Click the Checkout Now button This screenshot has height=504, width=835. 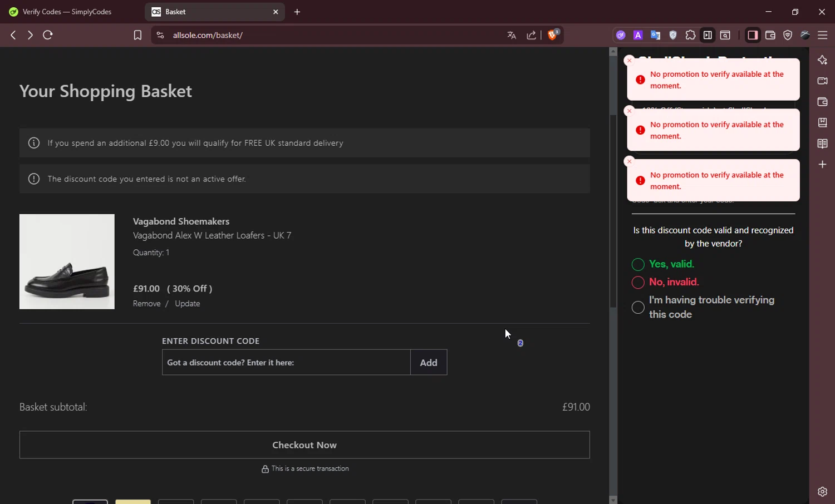[304, 445]
